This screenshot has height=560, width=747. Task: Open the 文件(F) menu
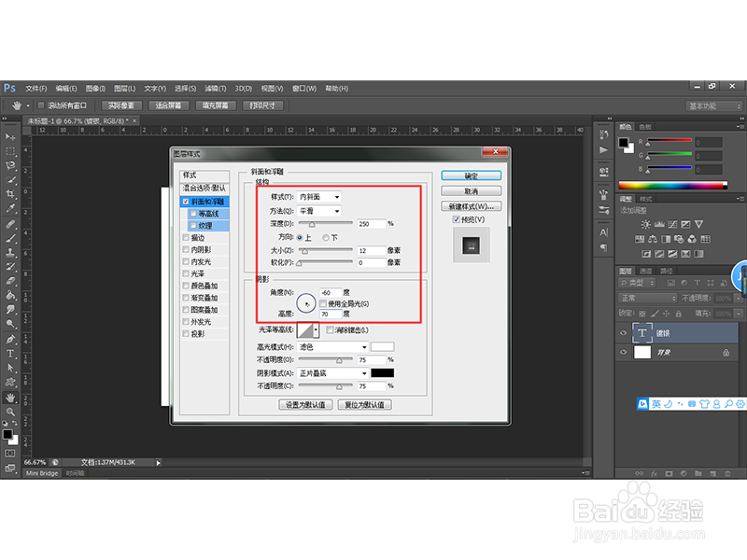(x=35, y=89)
